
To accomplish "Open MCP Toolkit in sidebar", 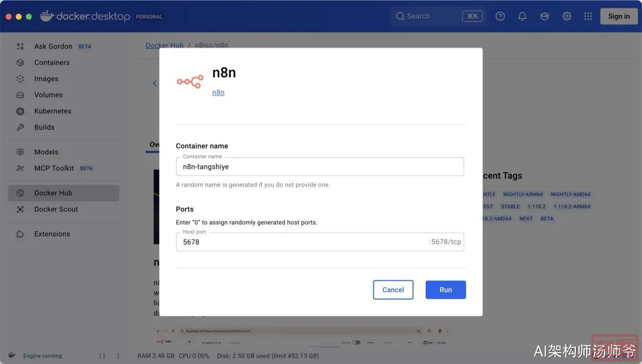I will pos(54,168).
